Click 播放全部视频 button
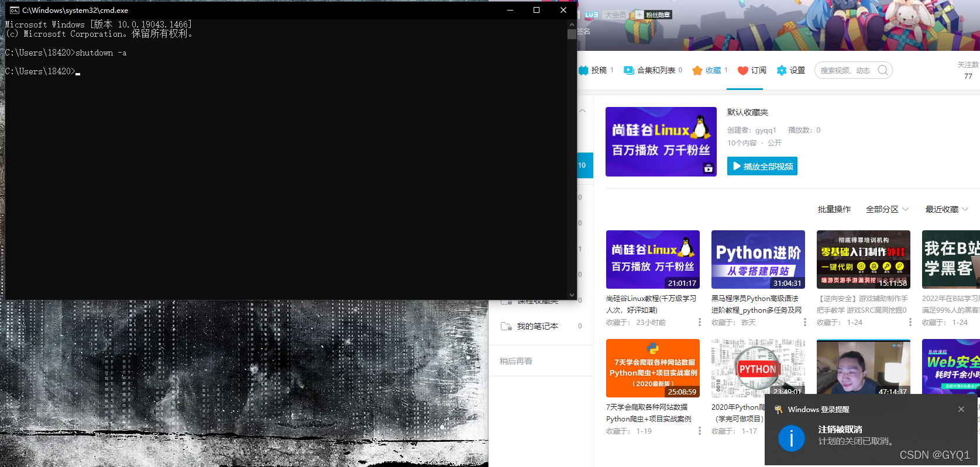The height and width of the screenshot is (467, 980). click(762, 166)
